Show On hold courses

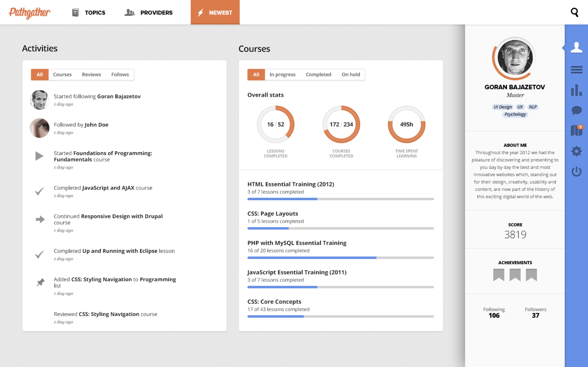[351, 75]
